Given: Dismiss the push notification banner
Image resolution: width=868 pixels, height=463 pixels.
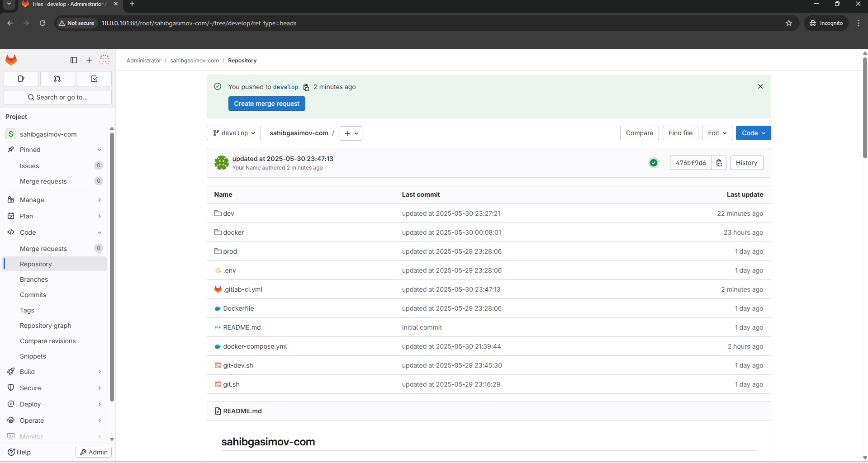Looking at the screenshot, I should tap(760, 86).
